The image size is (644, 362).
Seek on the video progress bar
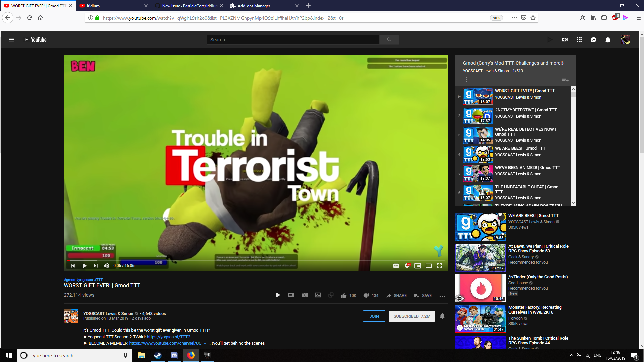256,260
